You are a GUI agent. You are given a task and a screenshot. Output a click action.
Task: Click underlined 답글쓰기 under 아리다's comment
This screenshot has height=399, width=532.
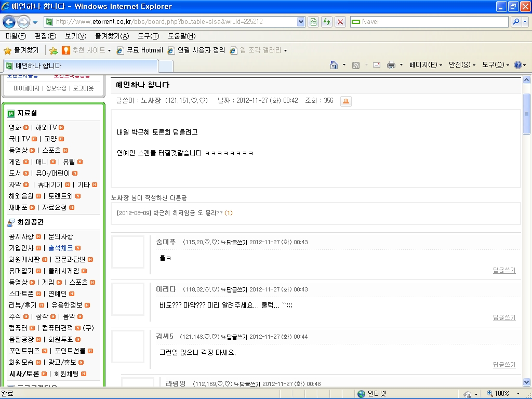[x=504, y=317]
